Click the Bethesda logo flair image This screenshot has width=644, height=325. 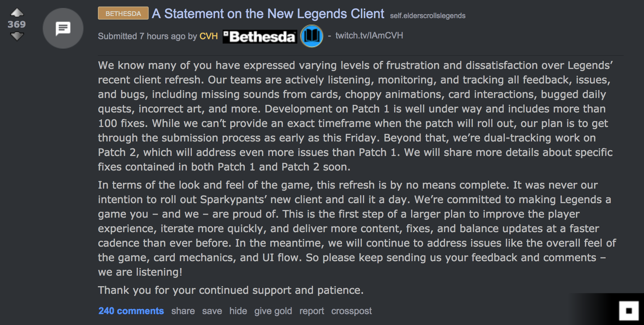click(x=260, y=36)
